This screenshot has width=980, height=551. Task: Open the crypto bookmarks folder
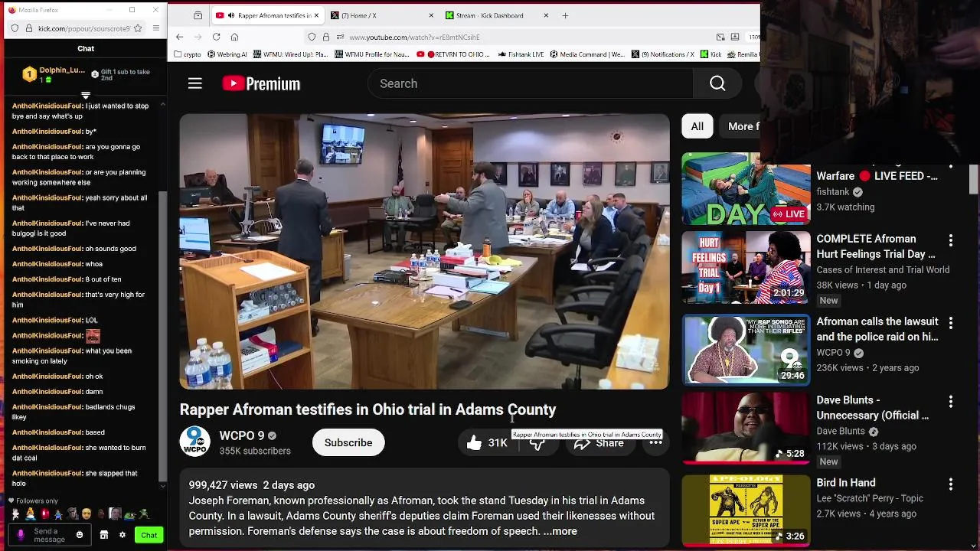click(x=188, y=54)
